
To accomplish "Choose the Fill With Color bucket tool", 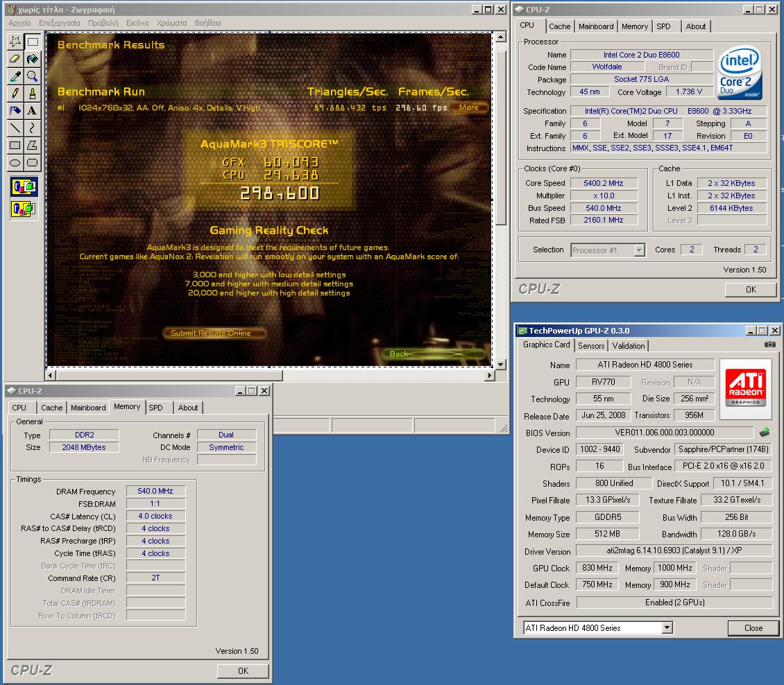I will tap(33, 59).
